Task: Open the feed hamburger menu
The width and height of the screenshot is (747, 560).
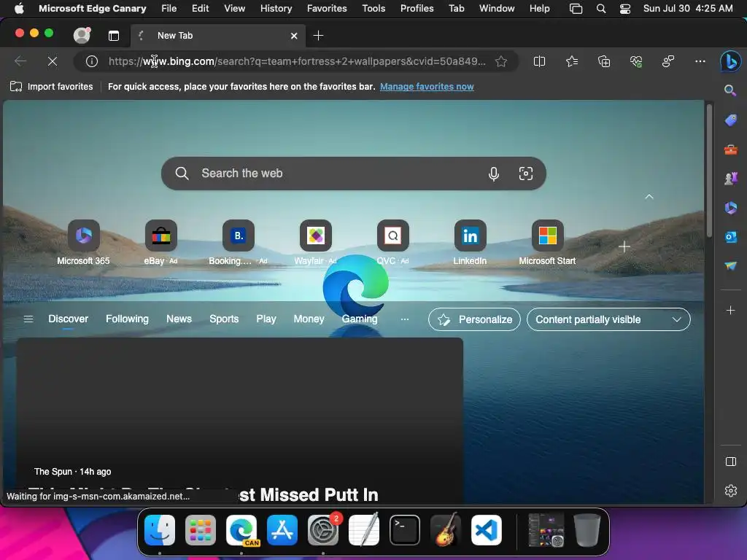Action: [28, 319]
